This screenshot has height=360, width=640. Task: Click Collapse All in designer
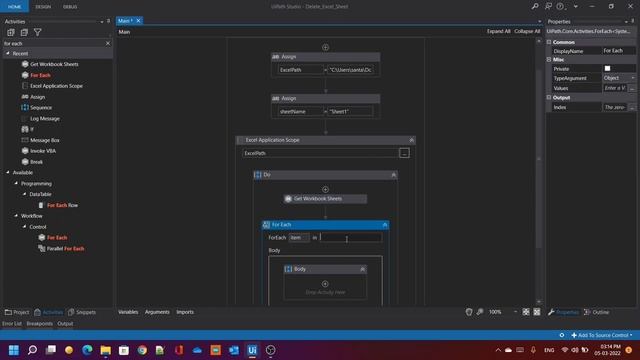tap(527, 31)
